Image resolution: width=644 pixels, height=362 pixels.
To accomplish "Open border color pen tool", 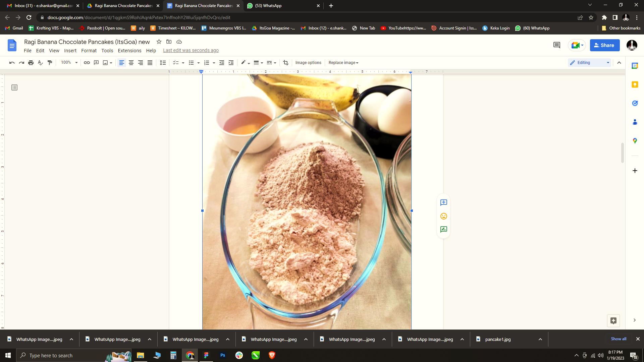I will [x=244, y=63].
